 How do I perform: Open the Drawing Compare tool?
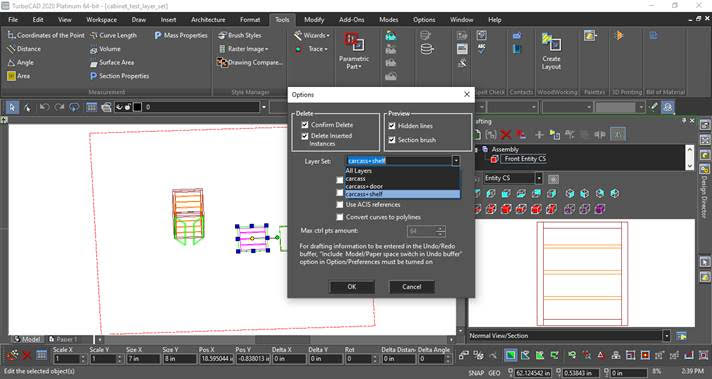point(249,63)
